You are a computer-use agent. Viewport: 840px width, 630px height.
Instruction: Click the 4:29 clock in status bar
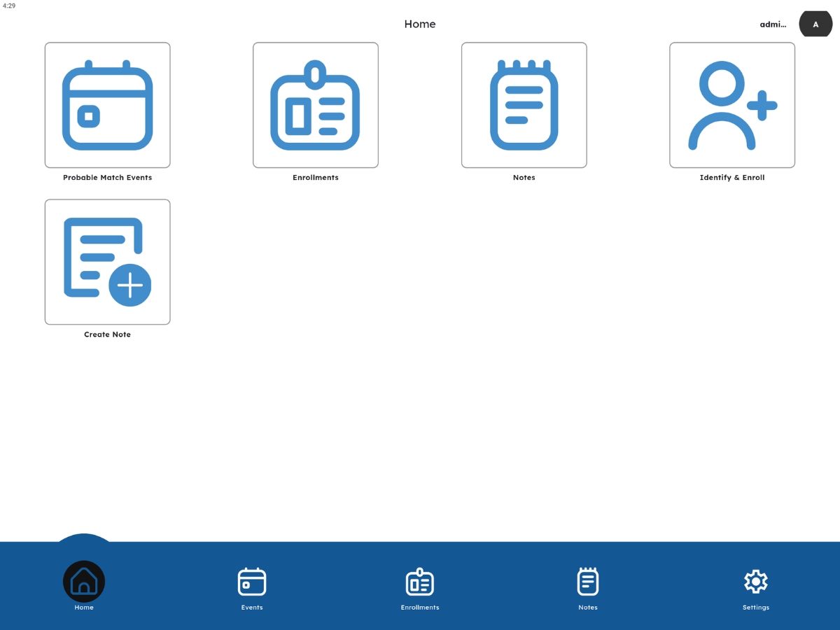9,6
